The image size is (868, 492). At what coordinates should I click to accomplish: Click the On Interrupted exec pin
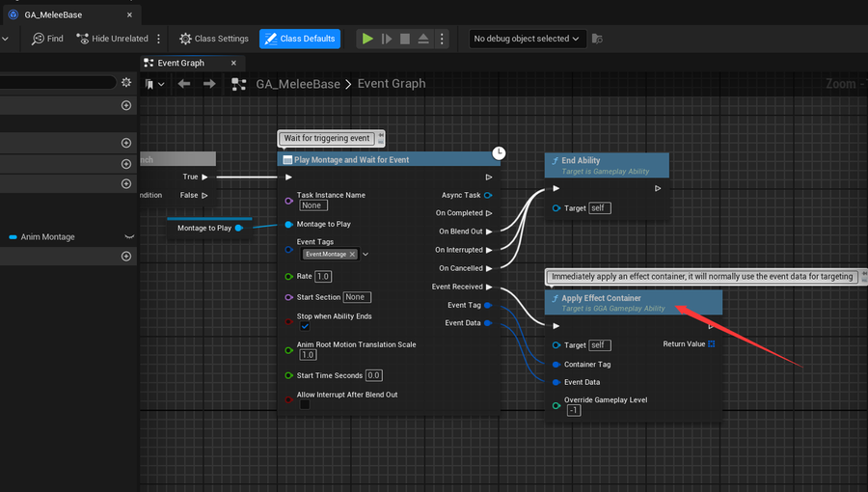(489, 250)
